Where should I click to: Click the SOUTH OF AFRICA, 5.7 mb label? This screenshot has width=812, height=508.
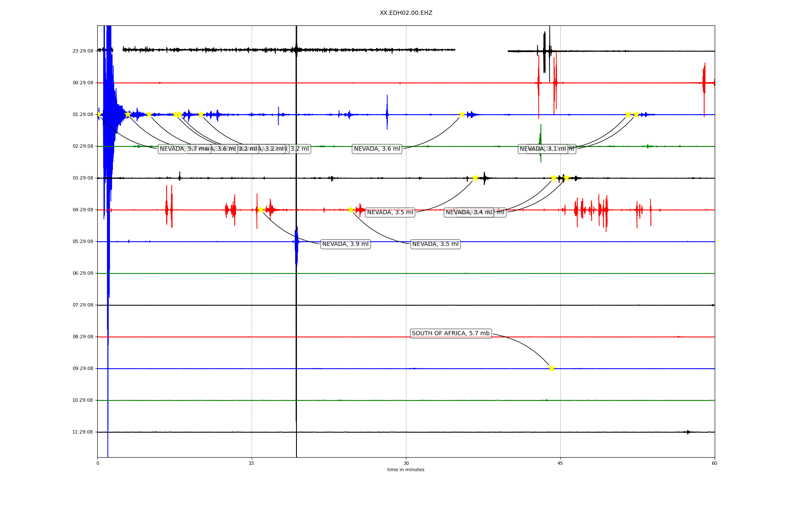450,334
